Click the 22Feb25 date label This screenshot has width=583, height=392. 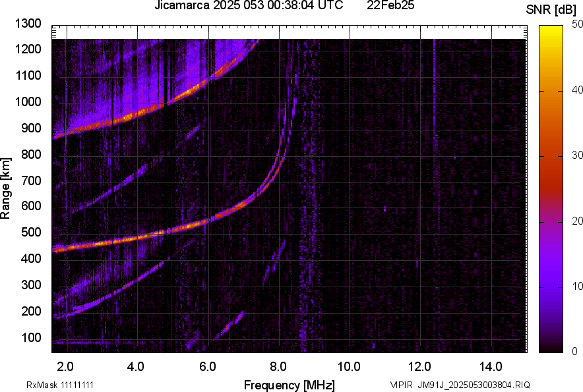pyautogui.click(x=390, y=5)
